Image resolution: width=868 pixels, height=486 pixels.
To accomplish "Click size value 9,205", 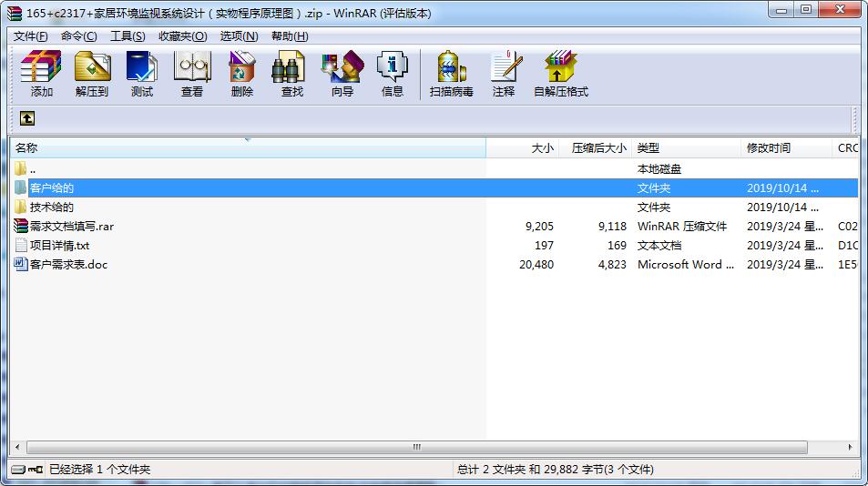I will 540,226.
